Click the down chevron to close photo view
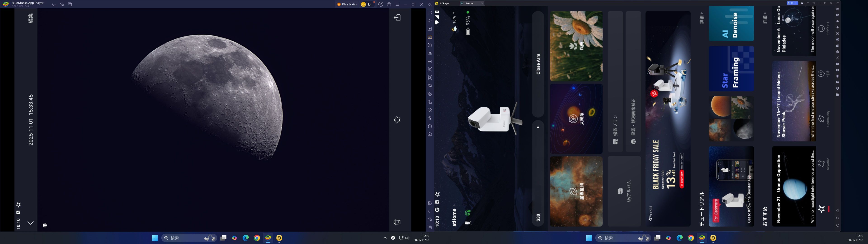This screenshot has height=244, width=868. (x=30, y=223)
